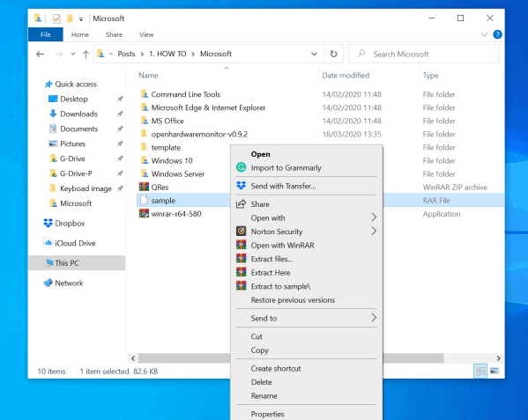Click the Properties checkmark quick access icon

pyautogui.click(x=56, y=18)
